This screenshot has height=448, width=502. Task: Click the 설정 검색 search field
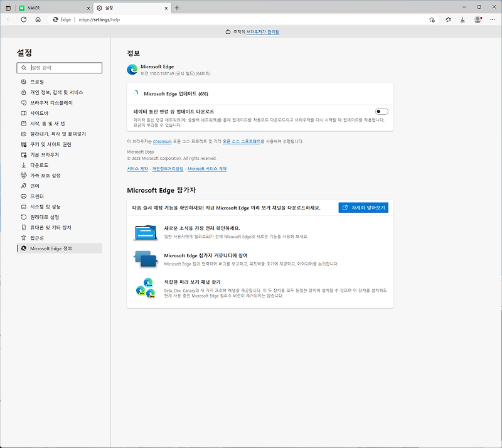[59, 68]
